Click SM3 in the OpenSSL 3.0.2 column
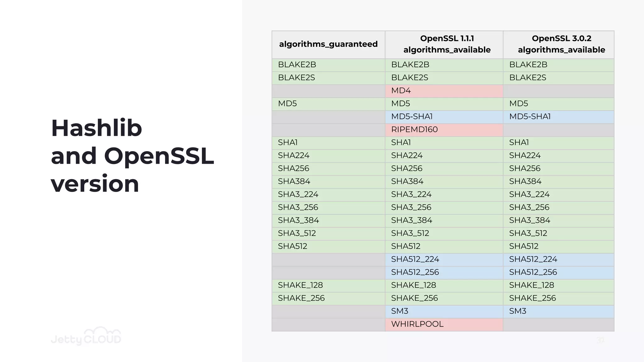The height and width of the screenshot is (362, 644). 518,311
